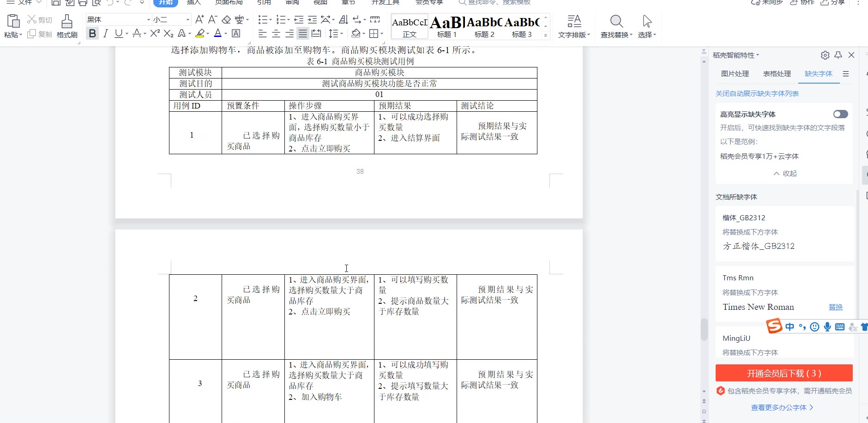Click the Sogou input microphone icon
The image size is (868, 423).
(x=827, y=327)
